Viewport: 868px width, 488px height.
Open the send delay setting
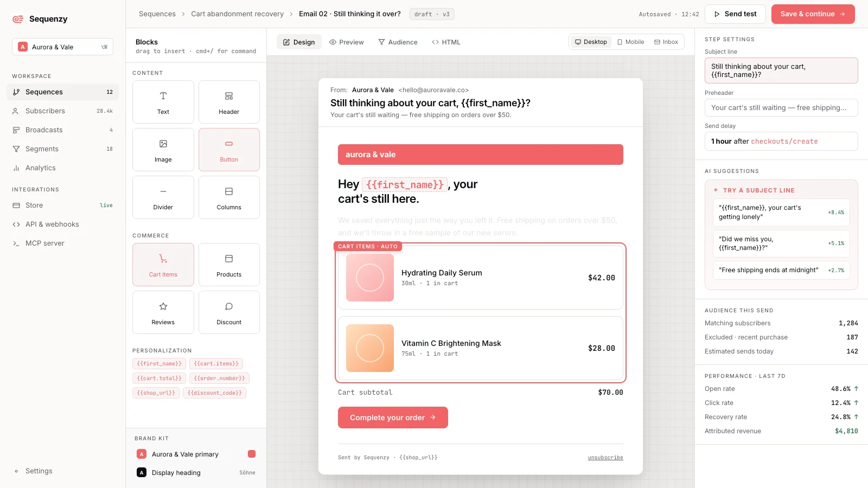pyautogui.click(x=781, y=141)
